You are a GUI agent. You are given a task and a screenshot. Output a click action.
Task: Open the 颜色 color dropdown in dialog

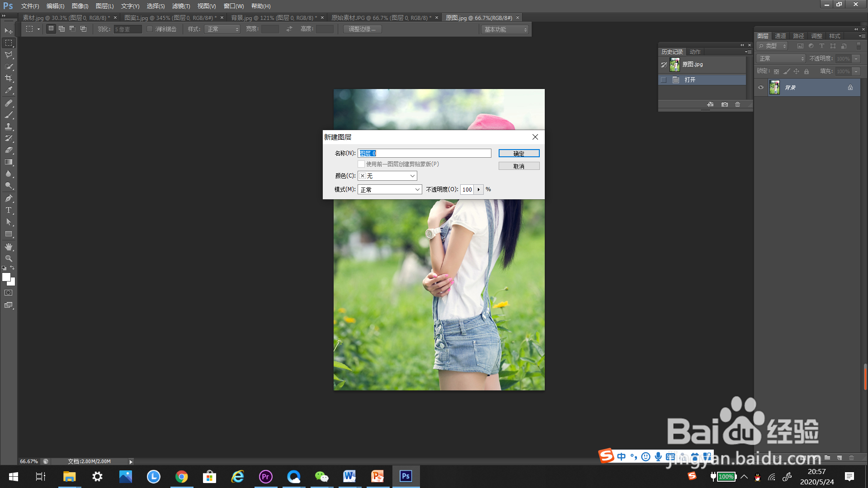pos(387,176)
